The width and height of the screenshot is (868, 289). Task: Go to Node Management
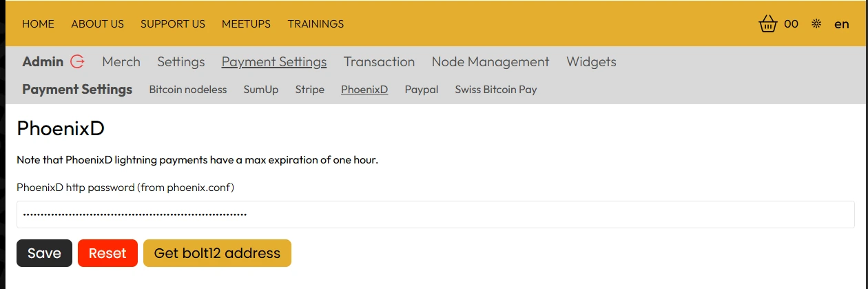tap(490, 61)
